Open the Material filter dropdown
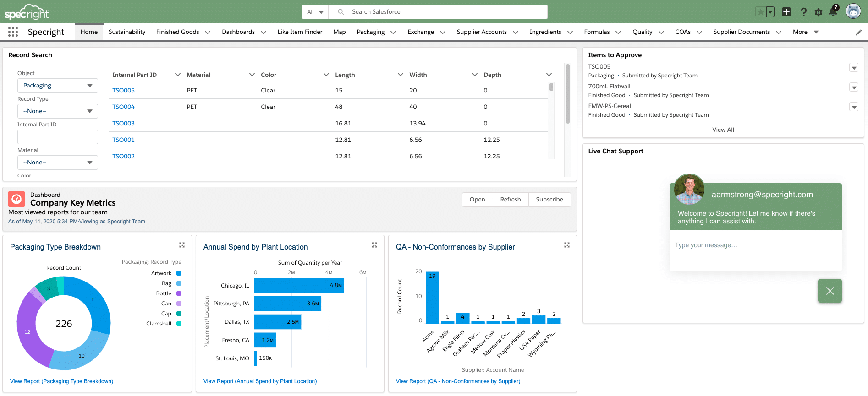This screenshot has height=396, width=868. point(58,163)
